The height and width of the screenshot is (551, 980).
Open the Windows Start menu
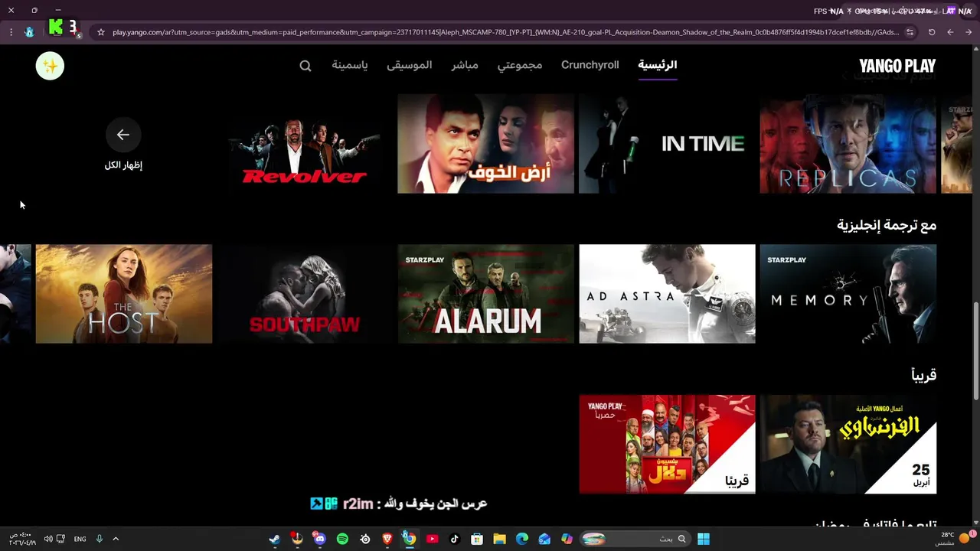click(x=704, y=539)
